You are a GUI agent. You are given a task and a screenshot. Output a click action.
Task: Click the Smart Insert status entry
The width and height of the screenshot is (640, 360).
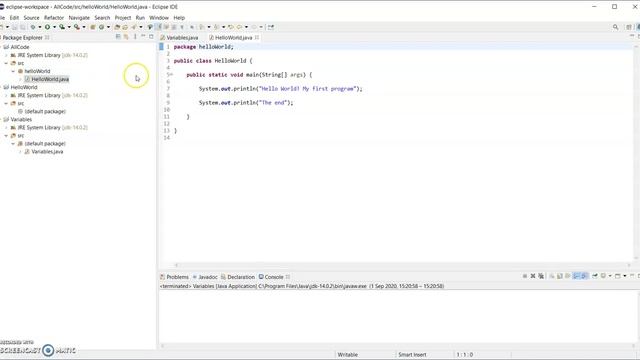pyautogui.click(x=412, y=355)
